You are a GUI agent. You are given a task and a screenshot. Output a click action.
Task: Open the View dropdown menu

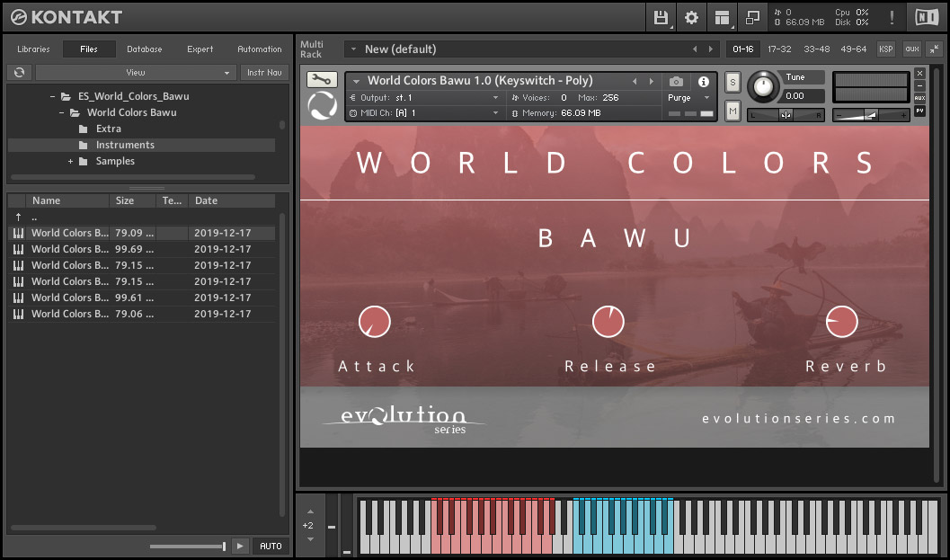[136, 73]
